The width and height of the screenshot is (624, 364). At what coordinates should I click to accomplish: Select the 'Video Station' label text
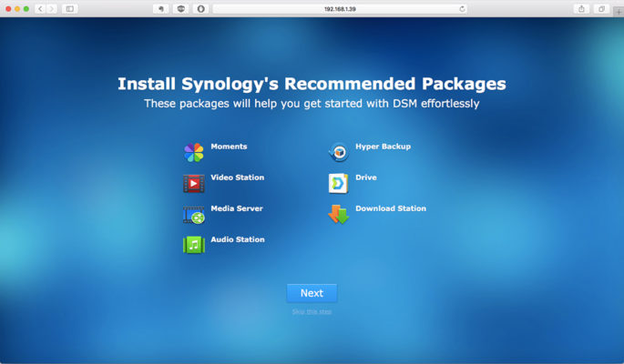pos(238,177)
